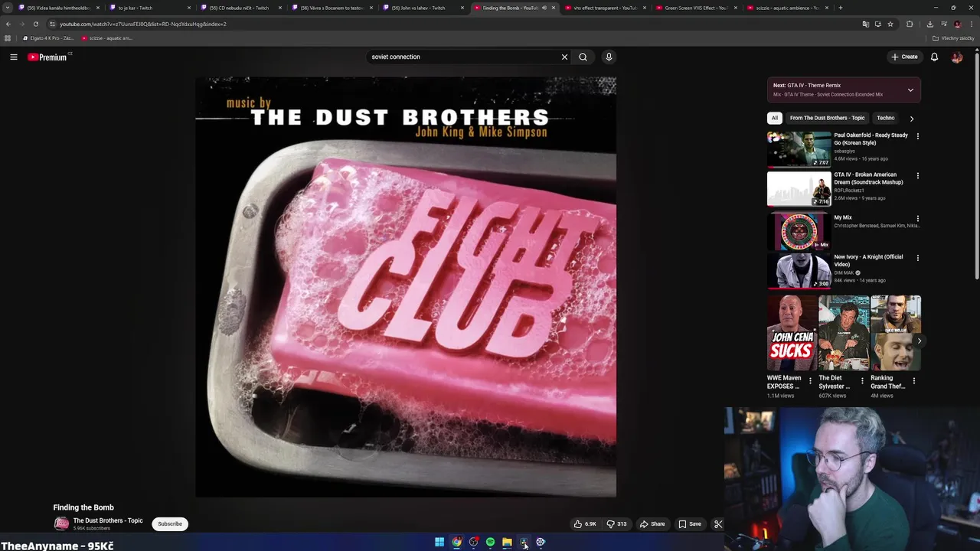Switch to the 'scizzie - aquatic ambience' tab
The image size is (980, 551).
(x=787, y=8)
